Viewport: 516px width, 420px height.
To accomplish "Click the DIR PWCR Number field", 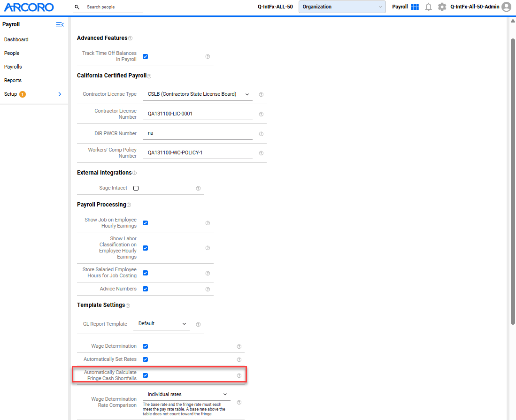I will click(198, 133).
